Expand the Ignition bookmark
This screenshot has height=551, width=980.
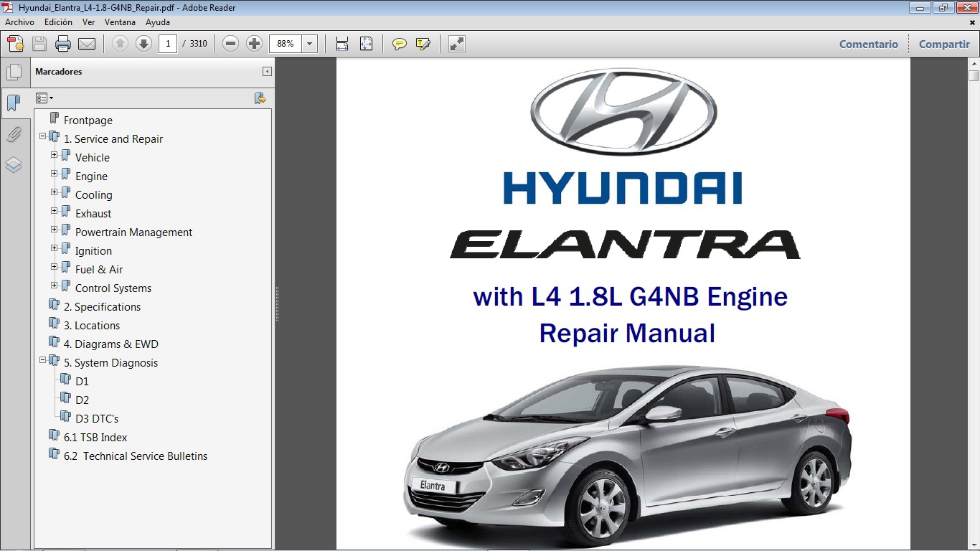54,248
